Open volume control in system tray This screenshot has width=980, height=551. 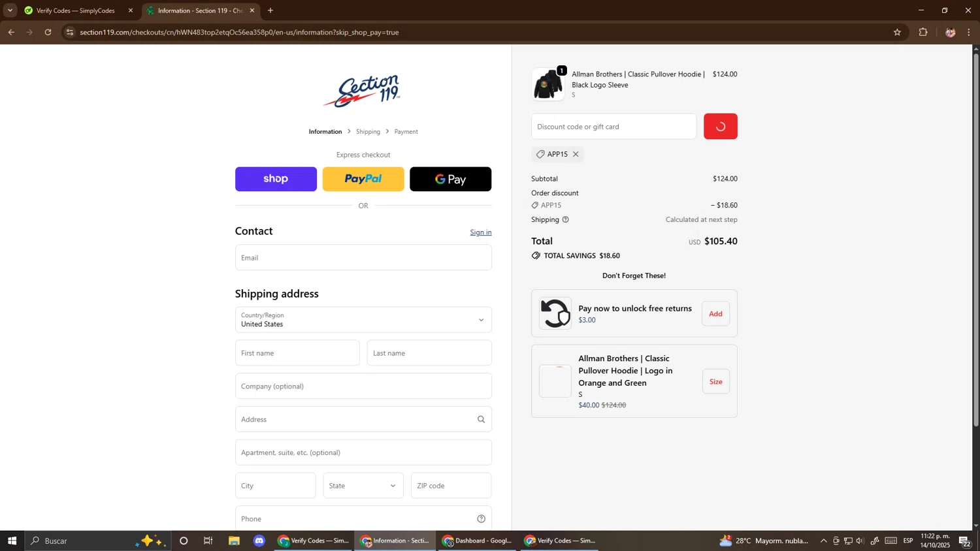pos(860,541)
